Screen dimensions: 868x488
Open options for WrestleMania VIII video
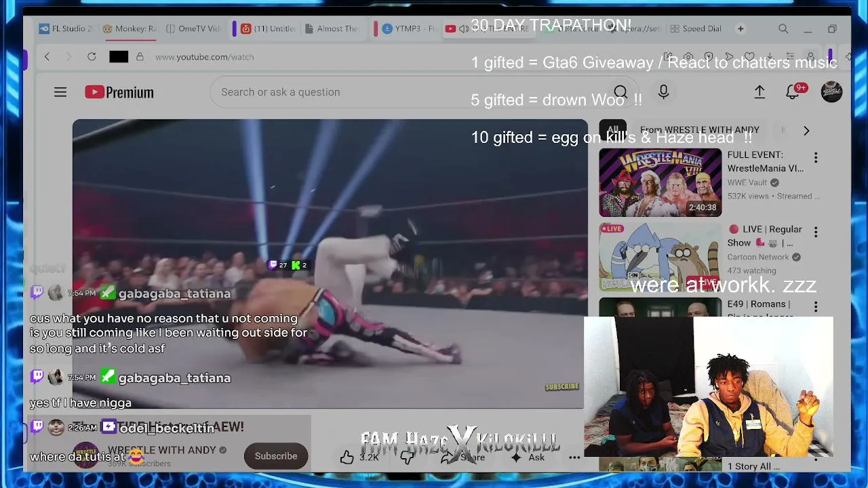[x=816, y=158]
